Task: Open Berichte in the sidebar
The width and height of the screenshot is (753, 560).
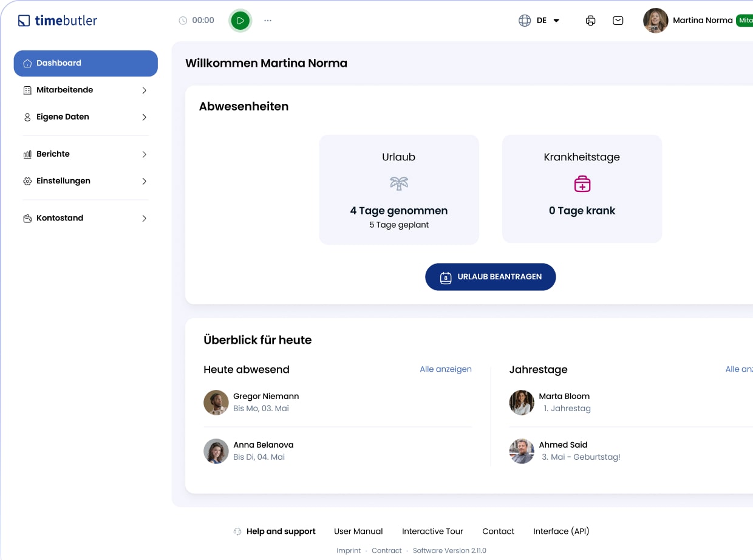Action: pyautogui.click(x=53, y=154)
